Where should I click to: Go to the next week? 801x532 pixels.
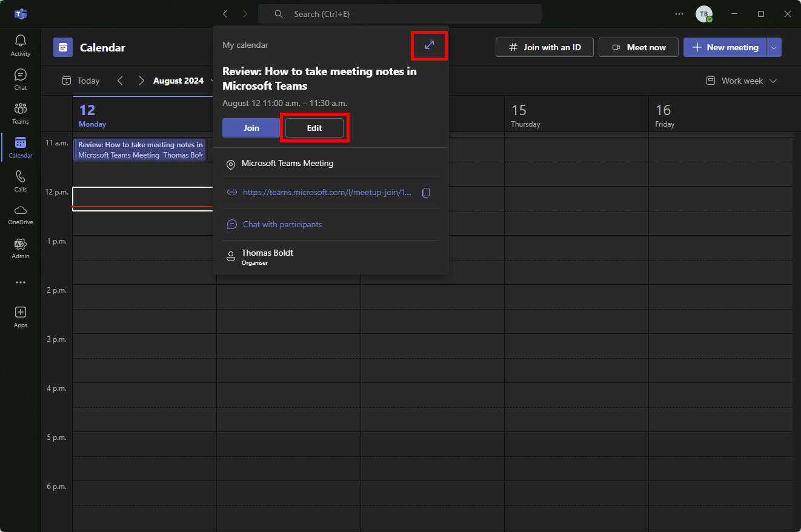pyautogui.click(x=141, y=81)
